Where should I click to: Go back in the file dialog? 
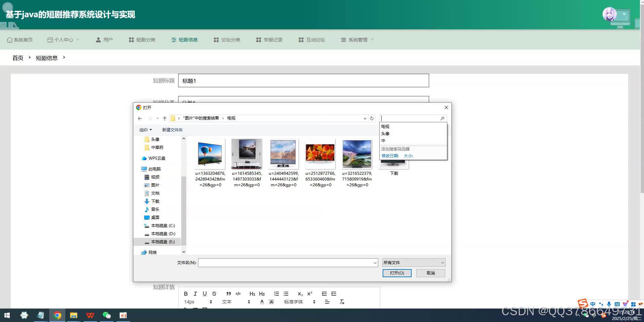140,118
